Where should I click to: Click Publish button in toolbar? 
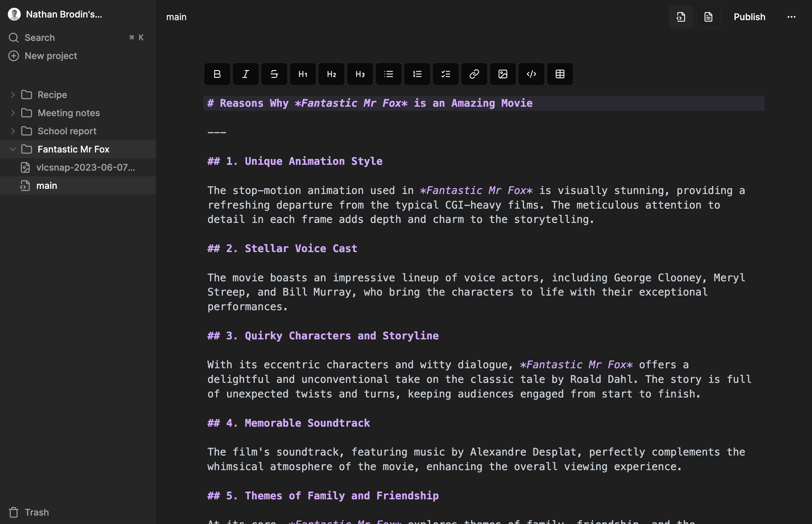(749, 17)
